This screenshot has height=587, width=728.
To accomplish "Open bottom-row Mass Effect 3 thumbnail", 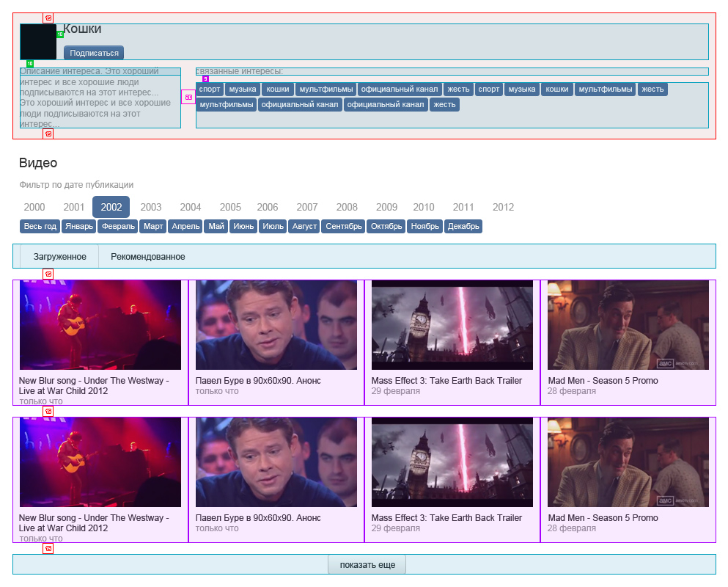I will [452, 462].
